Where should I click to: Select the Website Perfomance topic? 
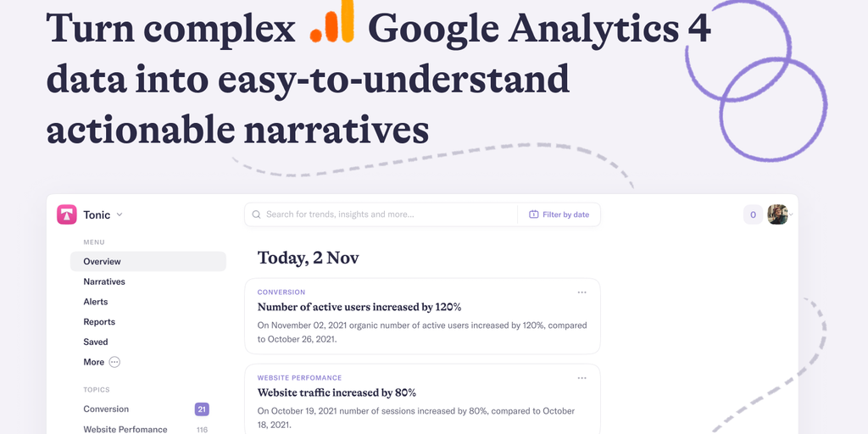(x=125, y=429)
